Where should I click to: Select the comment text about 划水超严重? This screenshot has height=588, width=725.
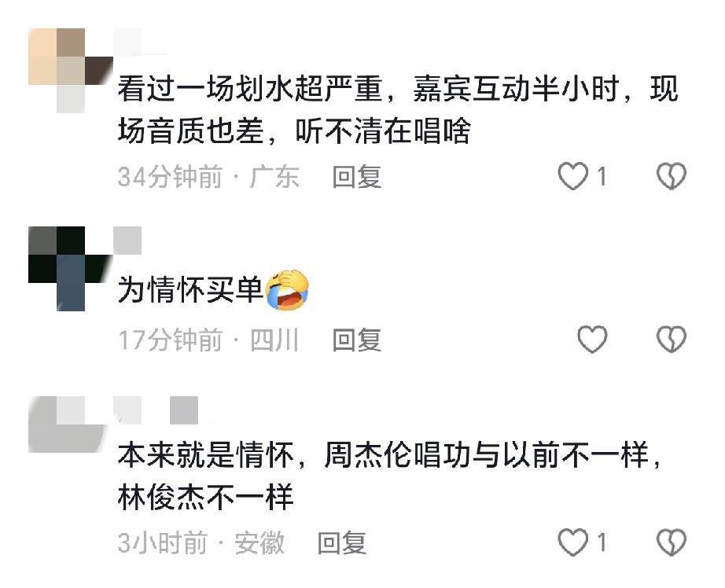coord(398,110)
